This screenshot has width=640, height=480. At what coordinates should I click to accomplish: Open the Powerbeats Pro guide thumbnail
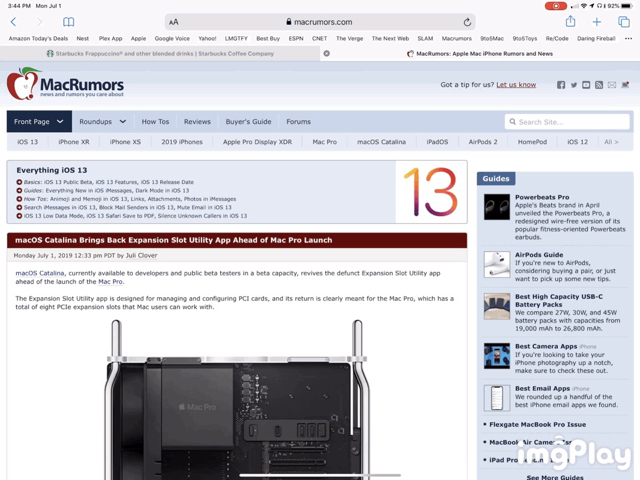(497, 207)
